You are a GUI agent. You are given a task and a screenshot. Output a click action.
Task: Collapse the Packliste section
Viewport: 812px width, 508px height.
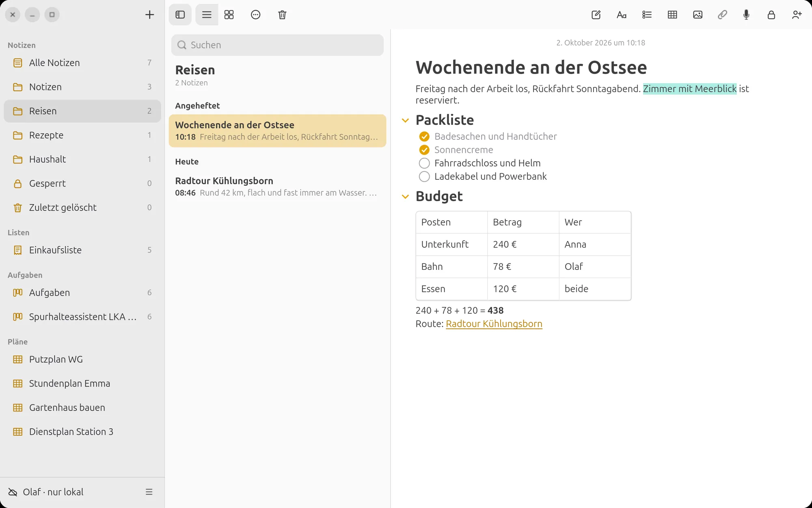tap(405, 120)
